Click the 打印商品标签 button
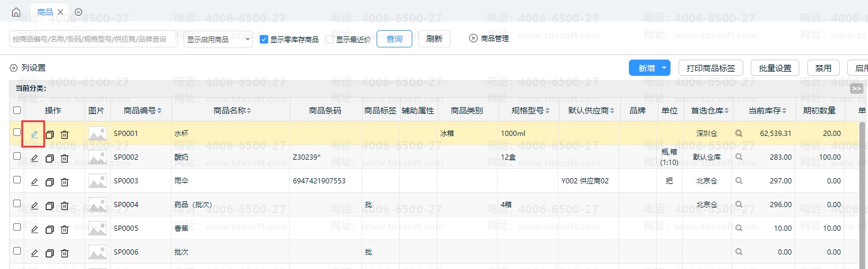The height and width of the screenshot is (269, 868). click(x=710, y=68)
